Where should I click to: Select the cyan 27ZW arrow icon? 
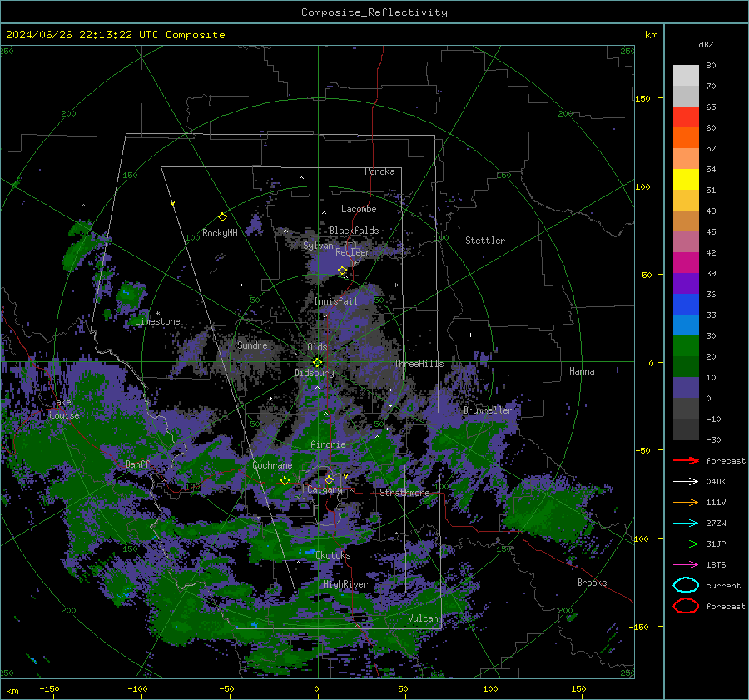coord(686,524)
